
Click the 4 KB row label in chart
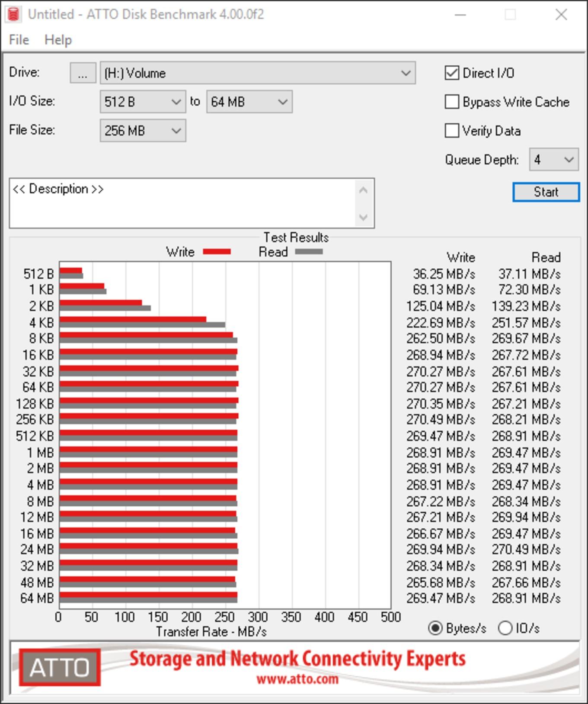click(42, 323)
